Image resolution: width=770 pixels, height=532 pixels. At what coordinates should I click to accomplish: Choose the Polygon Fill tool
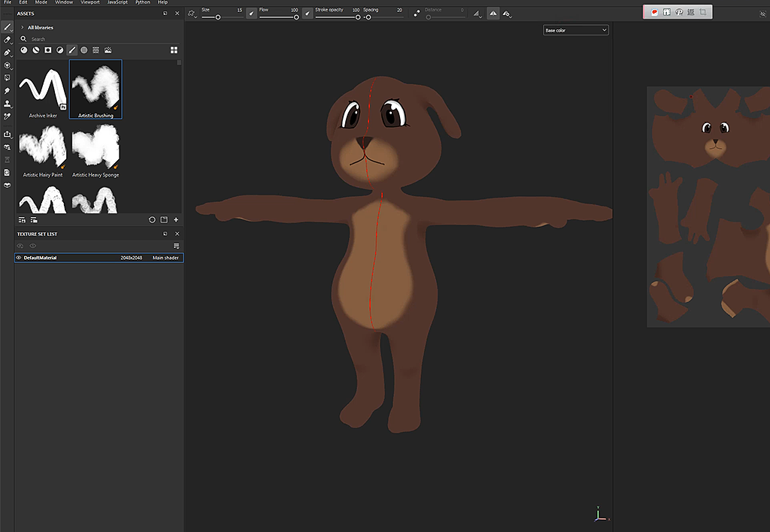(x=8, y=65)
